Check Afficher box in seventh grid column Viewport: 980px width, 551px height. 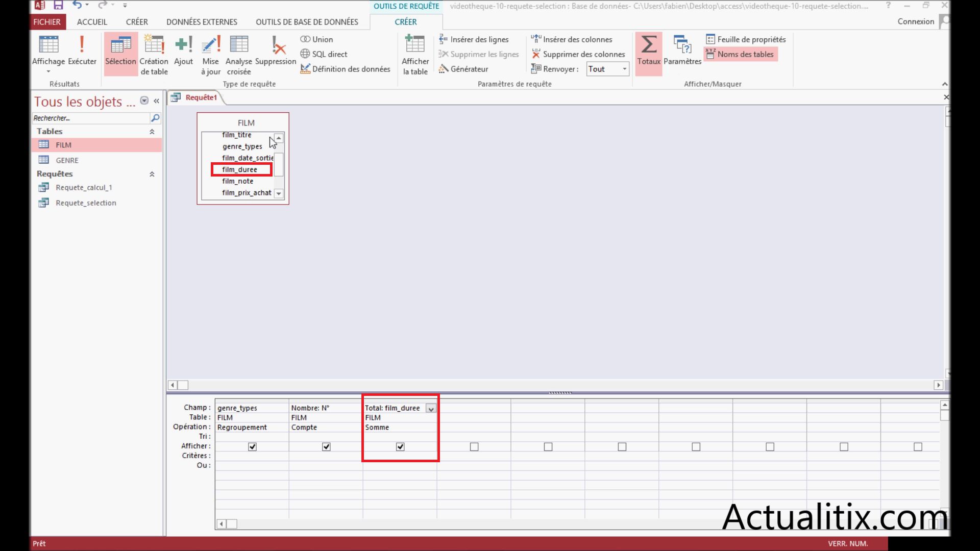pyautogui.click(x=696, y=446)
